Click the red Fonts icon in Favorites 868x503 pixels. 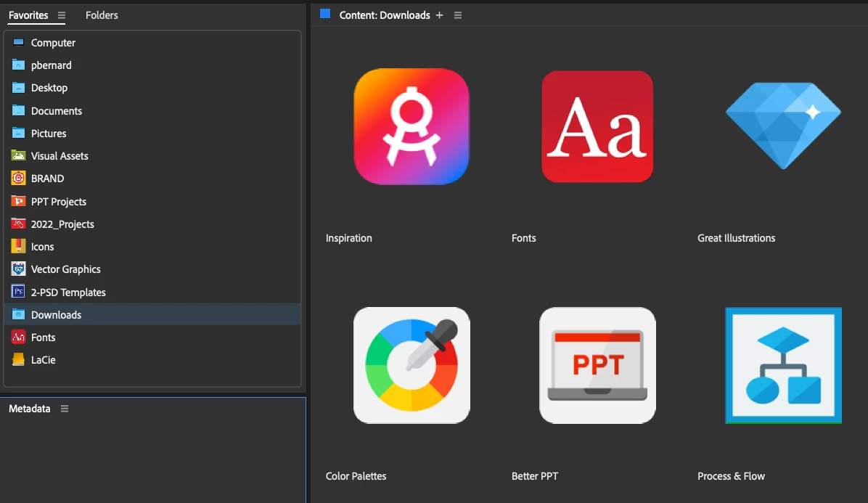[18, 337]
